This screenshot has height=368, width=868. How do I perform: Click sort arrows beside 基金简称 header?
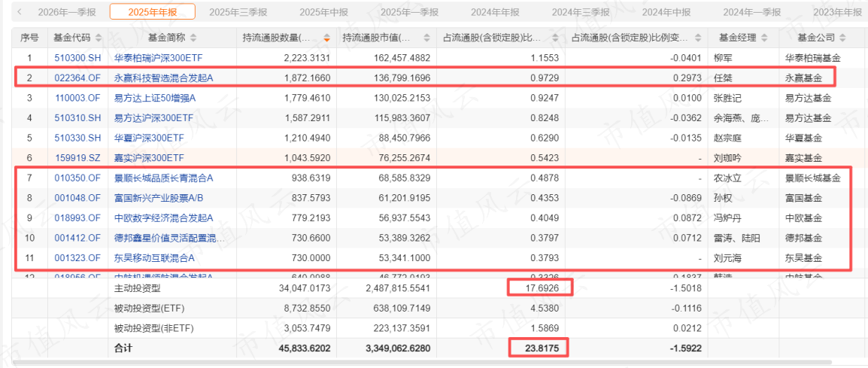pyautogui.click(x=193, y=38)
